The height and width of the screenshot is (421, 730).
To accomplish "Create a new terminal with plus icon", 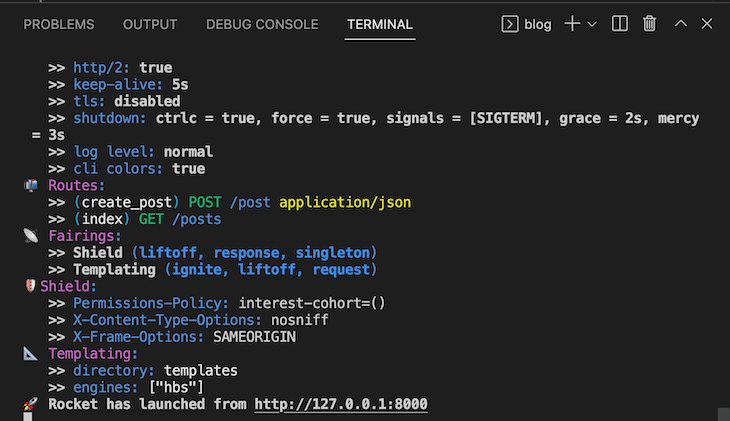I will pyautogui.click(x=572, y=23).
